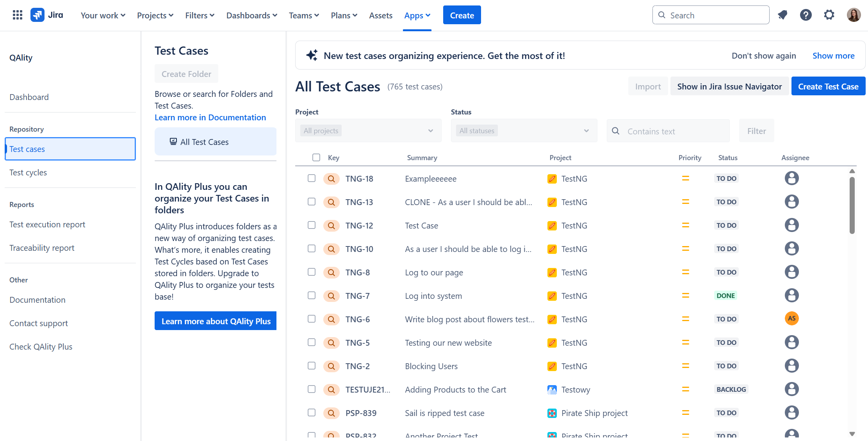Open the All projects dropdown
The image size is (868, 441).
coord(368,130)
